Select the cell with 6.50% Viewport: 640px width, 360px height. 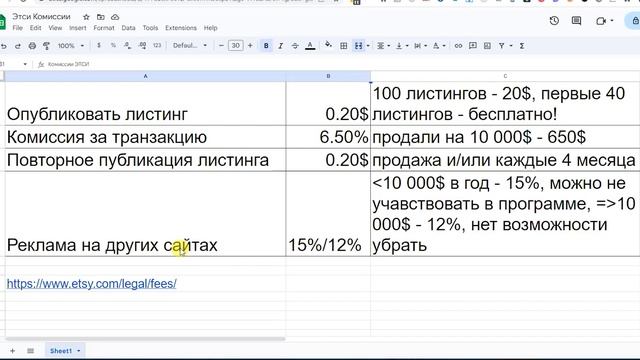pyautogui.click(x=328, y=137)
